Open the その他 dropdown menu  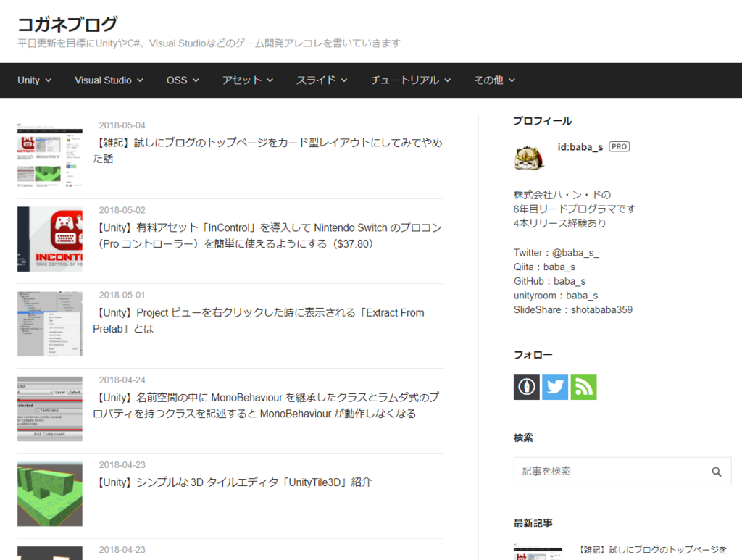tap(494, 80)
